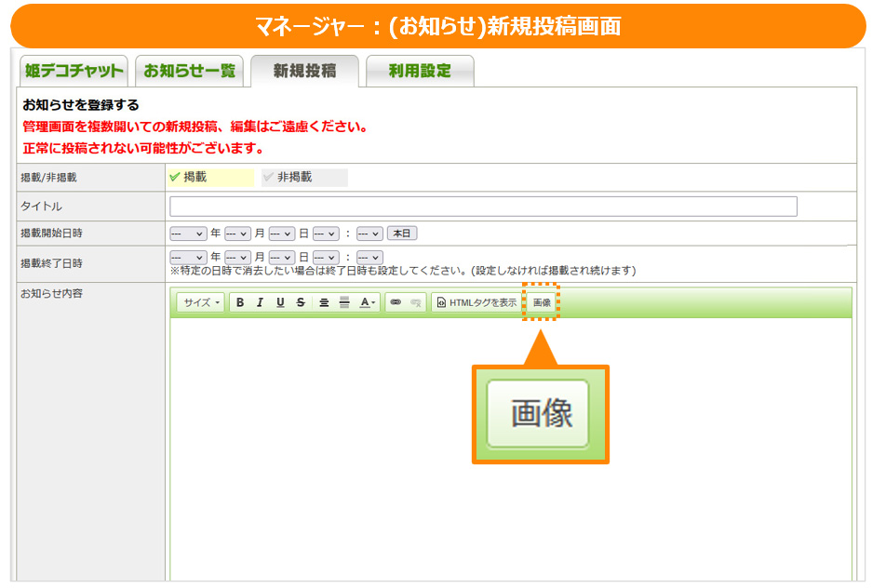Click the remove link icon
Viewport: 872px width, 588px height.
tap(416, 302)
